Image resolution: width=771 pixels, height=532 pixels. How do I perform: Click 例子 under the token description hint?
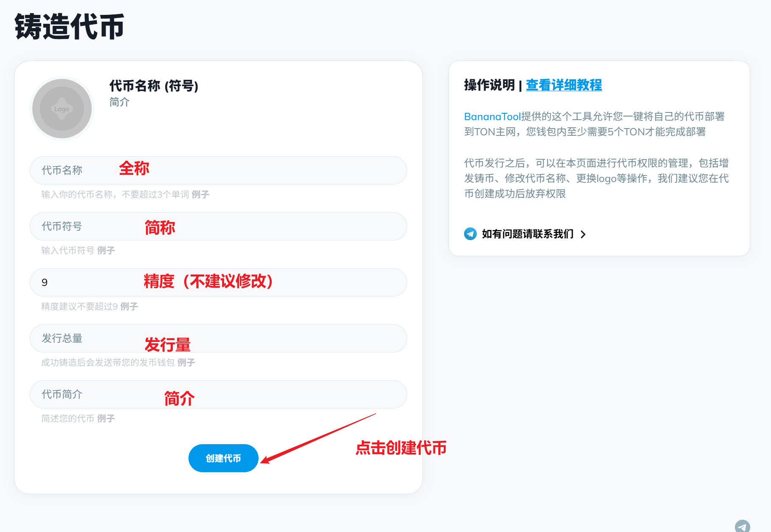(x=106, y=419)
